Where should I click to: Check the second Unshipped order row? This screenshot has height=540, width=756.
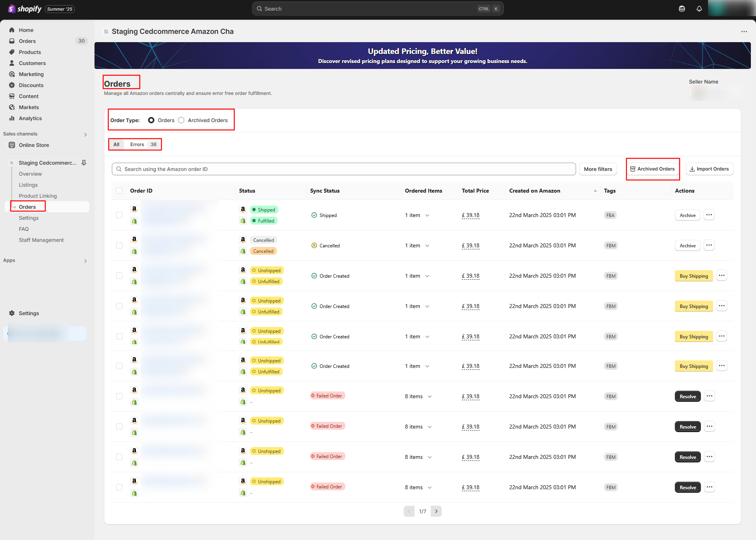[119, 306]
